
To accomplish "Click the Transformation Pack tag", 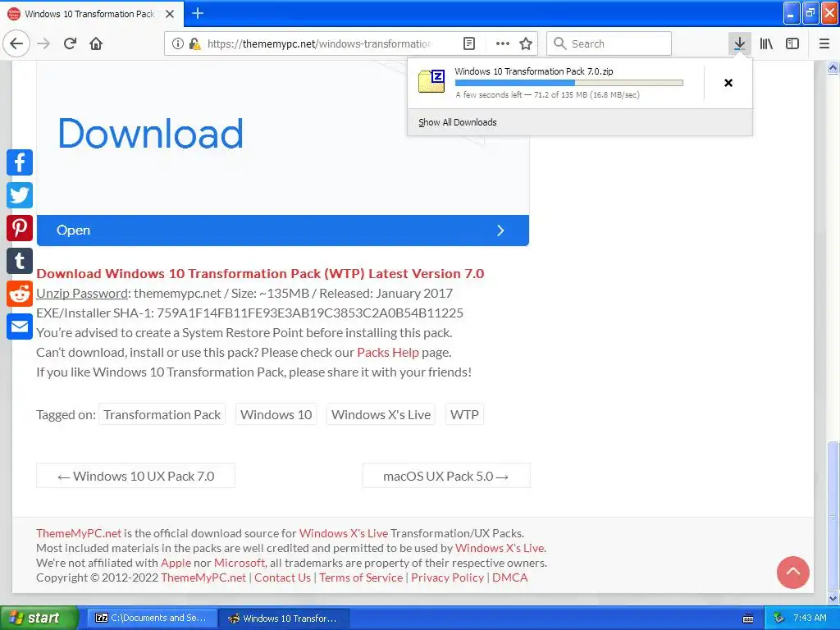I will pos(162,414).
